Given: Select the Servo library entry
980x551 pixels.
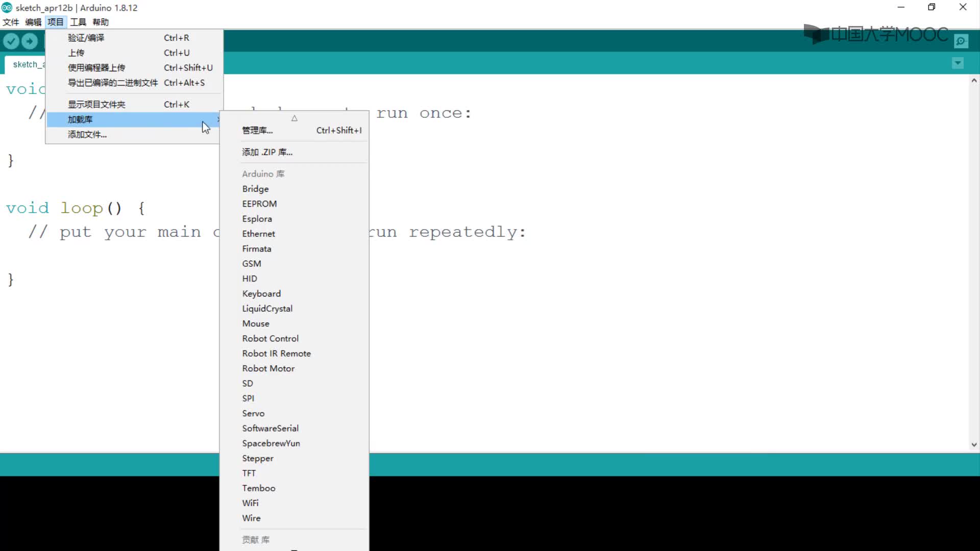Looking at the screenshot, I should [x=253, y=412].
